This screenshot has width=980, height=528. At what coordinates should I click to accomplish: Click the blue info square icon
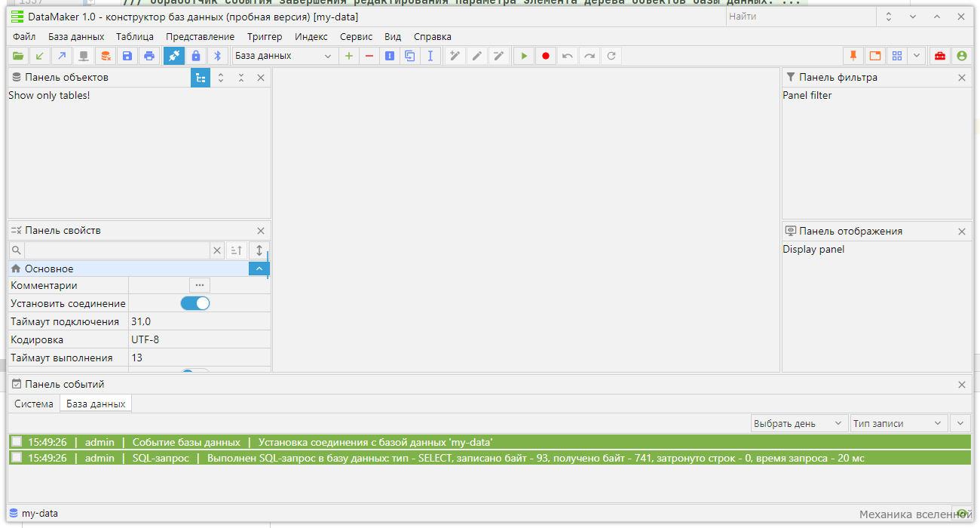click(x=389, y=56)
